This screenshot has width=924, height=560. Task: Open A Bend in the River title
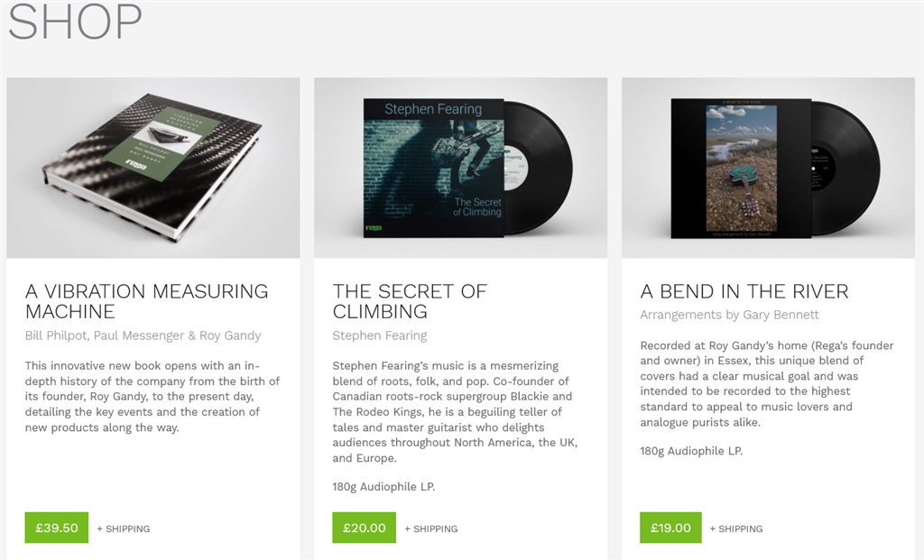click(x=744, y=291)
